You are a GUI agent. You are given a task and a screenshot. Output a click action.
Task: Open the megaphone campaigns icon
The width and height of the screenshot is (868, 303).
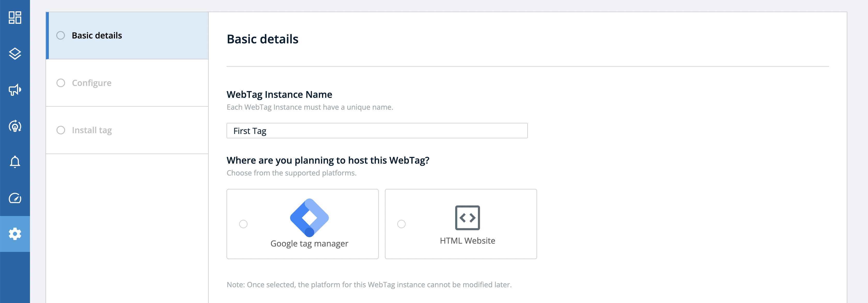coord(15,90)
